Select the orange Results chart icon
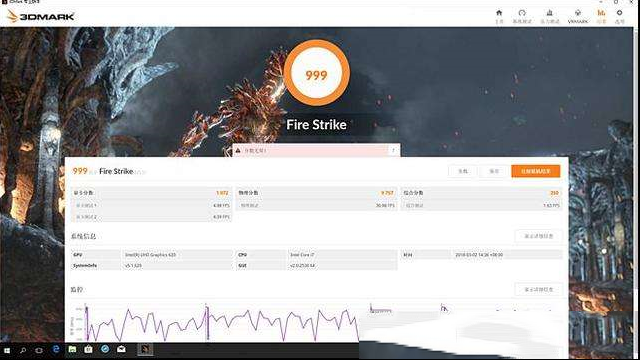 (x=601, y=16)
